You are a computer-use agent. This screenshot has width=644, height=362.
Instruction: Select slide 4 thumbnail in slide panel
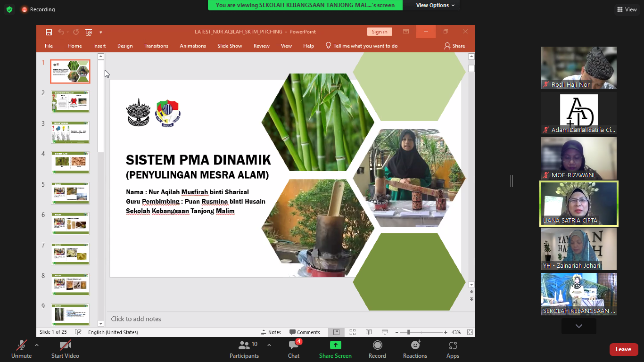[x=70, y=163]
